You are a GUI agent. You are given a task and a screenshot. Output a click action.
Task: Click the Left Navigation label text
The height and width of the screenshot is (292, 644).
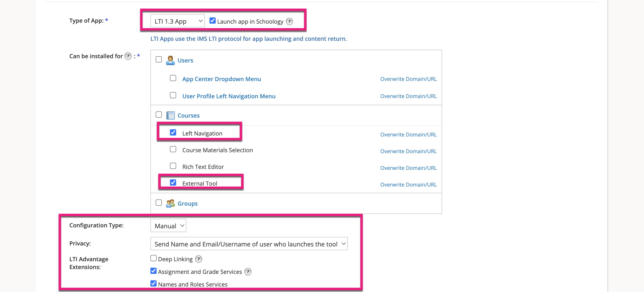tap(202, 134)
